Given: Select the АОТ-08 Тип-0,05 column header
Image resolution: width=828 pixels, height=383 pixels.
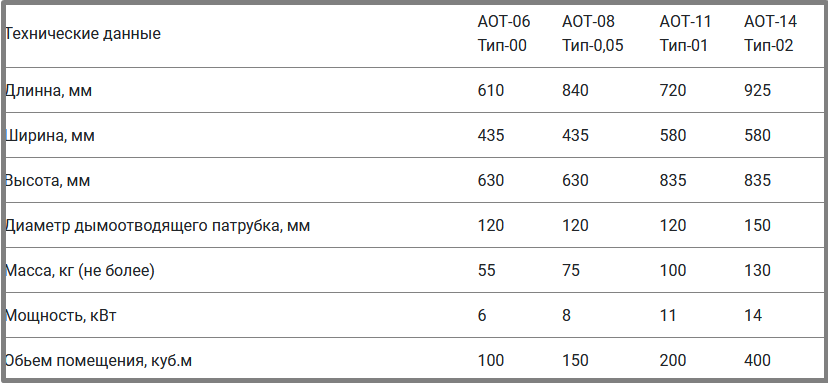Looking at the screenshot, I should coord(592,34).
